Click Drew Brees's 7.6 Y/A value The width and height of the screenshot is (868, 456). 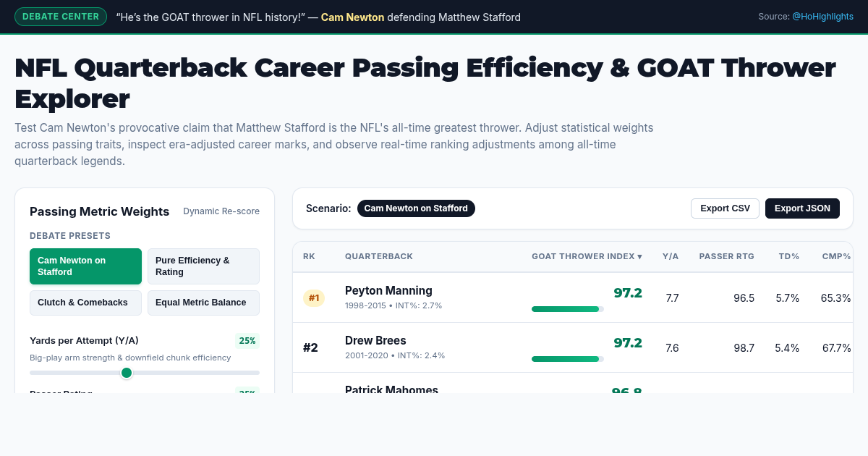pos(672,348)
